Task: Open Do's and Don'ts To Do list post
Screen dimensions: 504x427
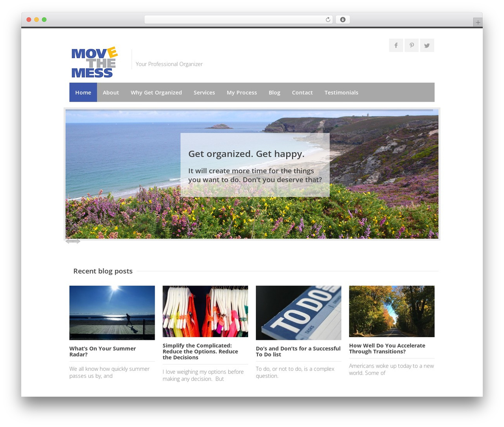Action: (x=298, y=351)
